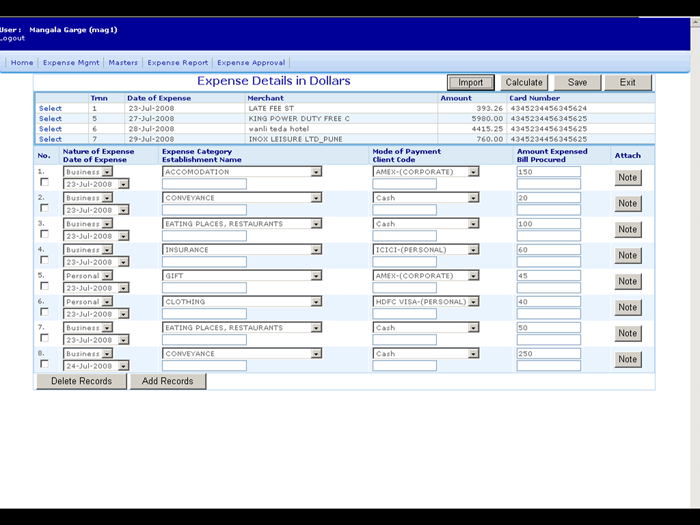Click the Exit button
Image resolution: width=700 pixels, height=525 pixels.
628,83
